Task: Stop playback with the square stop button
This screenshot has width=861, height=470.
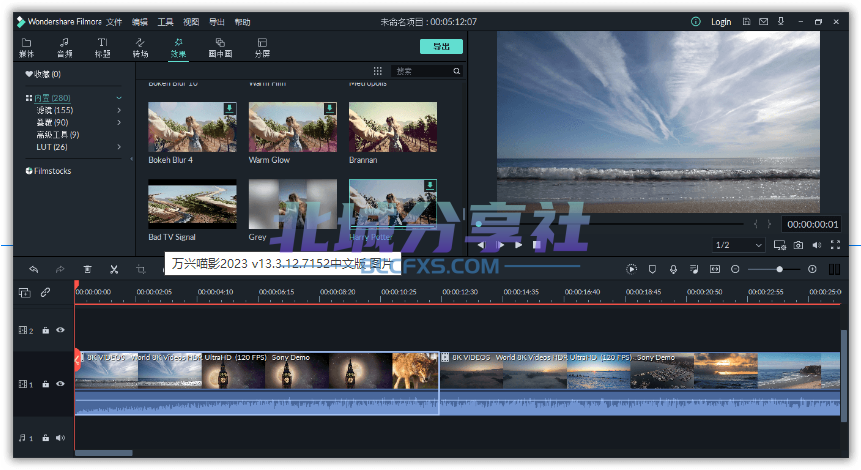Action: tap(536, 245)
